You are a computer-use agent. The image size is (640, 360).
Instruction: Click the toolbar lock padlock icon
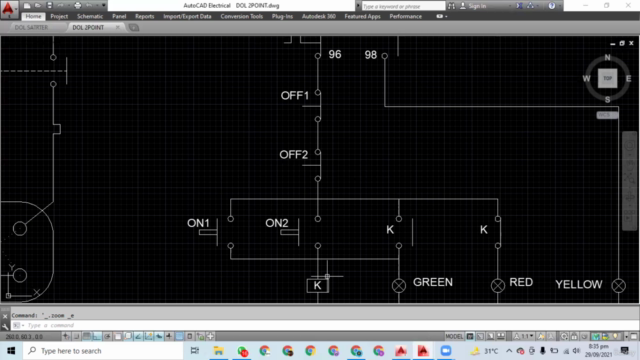[574, 336]
